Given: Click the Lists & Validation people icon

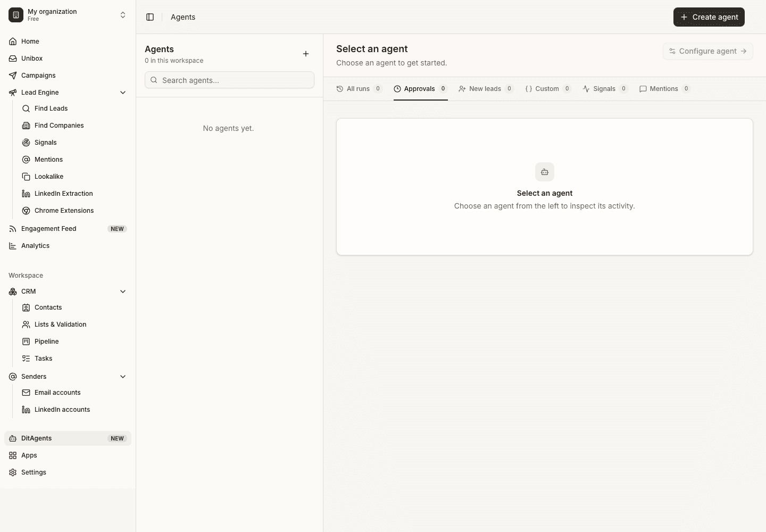Looking at the screenshot, I should point(26,325).
